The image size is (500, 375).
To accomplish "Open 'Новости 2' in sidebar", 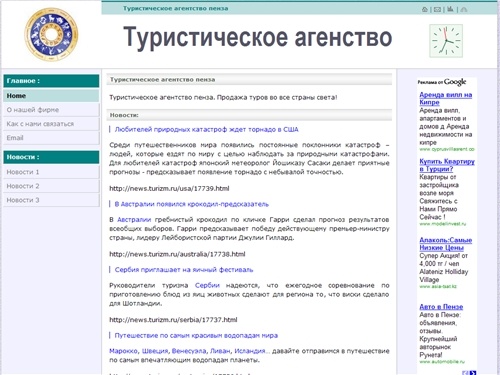I will [51, 186].
